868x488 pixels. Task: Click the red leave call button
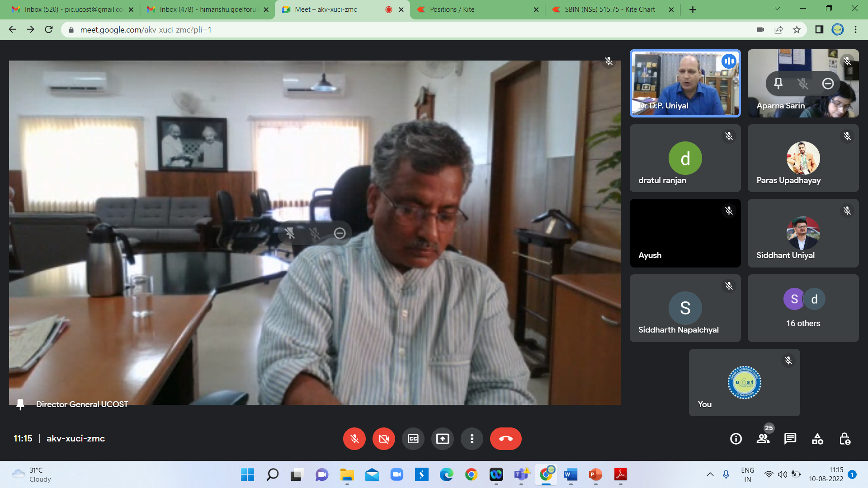505,439
